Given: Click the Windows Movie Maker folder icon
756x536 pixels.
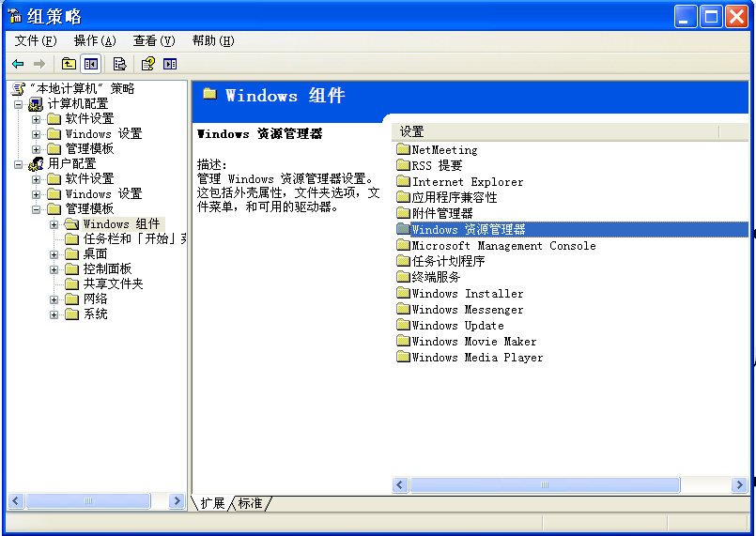Looking at the screenshot, I should 403,341.
